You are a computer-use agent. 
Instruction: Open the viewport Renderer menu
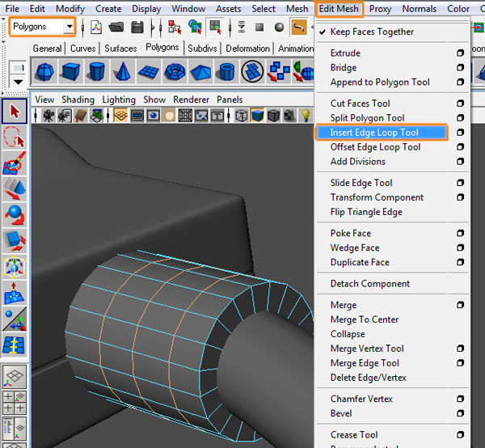click(x=191, y=99)
